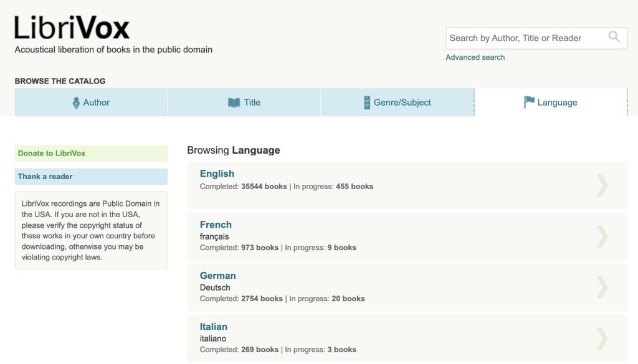638x364 pixels.
Task: Click the 'Browsing Language' heading
Action: (234, 151)
